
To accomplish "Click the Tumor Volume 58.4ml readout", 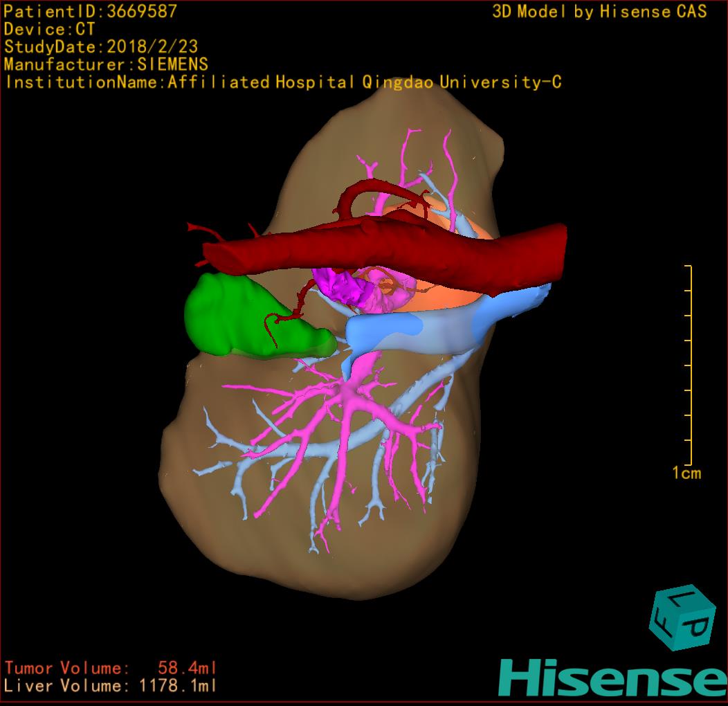I will [x=111, y=668].
